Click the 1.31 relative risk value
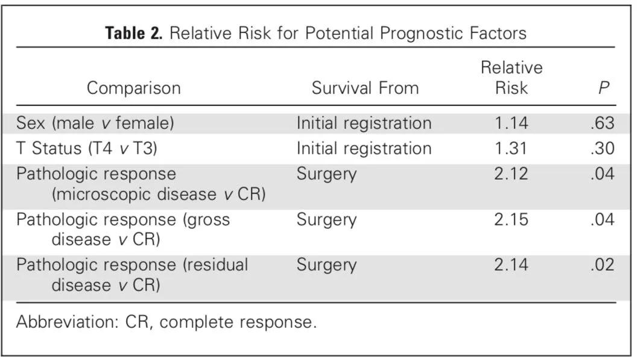 [x=511, y=148]
